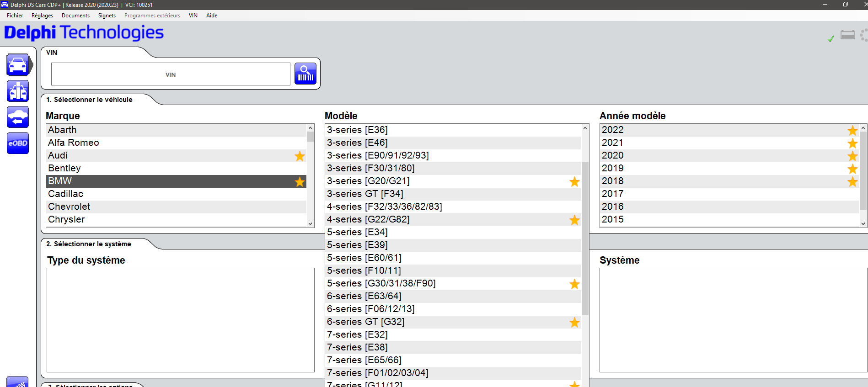The image size is (868, 387).
Task: Click the star next to Audi
Action: [300, 156]
